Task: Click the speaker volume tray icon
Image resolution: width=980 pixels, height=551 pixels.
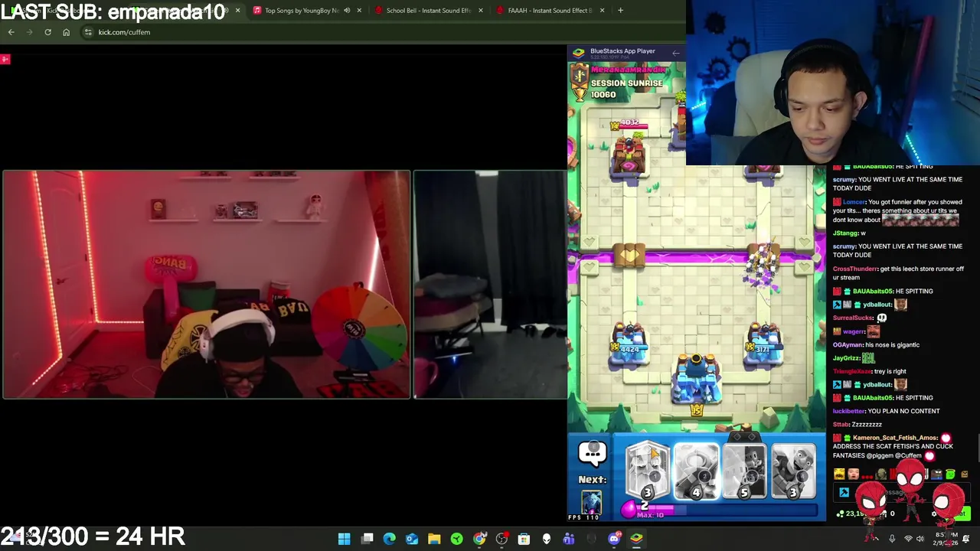Action: 920,539
